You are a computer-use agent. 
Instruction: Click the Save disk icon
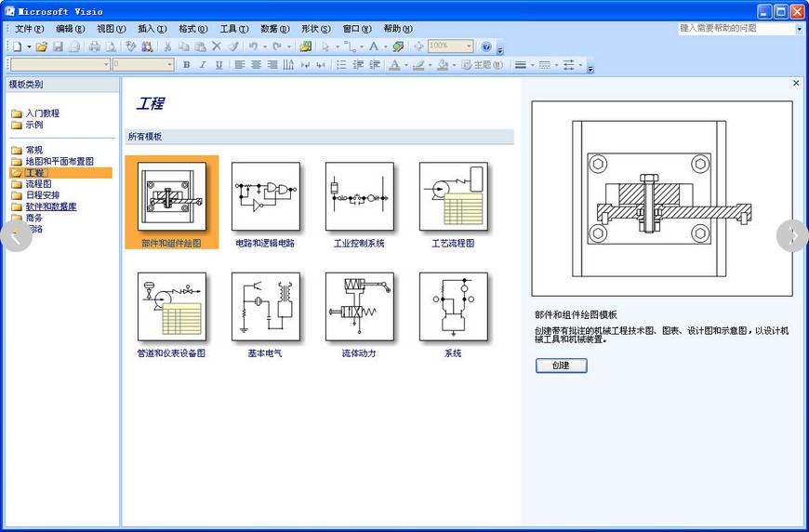click(x=58, y=47)
